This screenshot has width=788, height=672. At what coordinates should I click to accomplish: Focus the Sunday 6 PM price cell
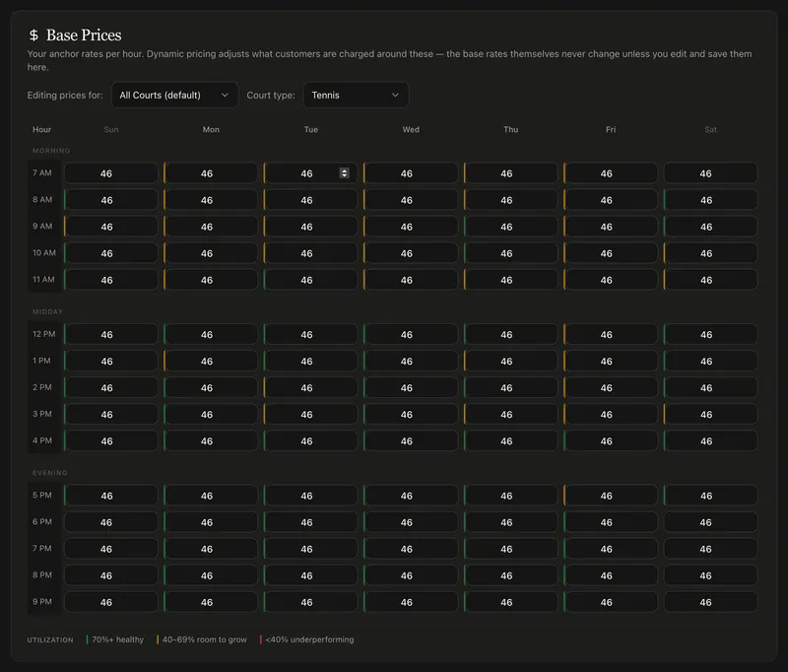pos(110,522)
